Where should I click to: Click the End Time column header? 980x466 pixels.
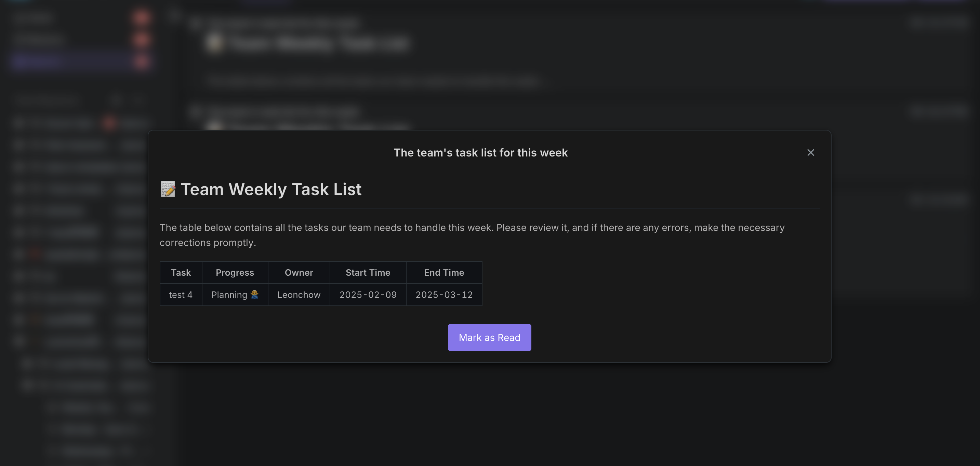pos(444,273)
